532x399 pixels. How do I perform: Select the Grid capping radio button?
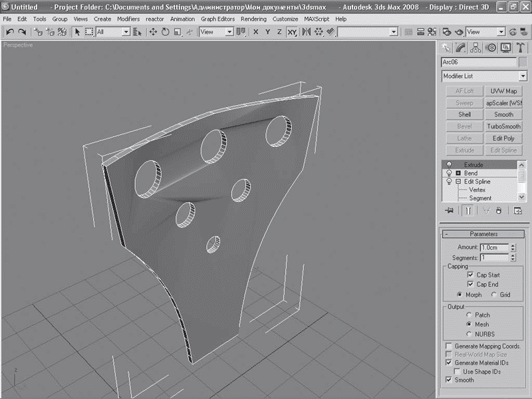point(493,295)
